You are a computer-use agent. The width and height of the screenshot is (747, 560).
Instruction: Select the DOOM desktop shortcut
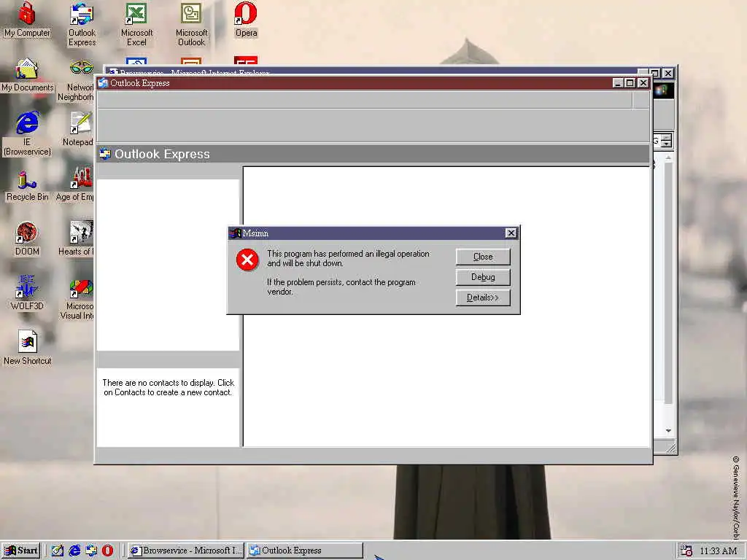(x=27, y=238)
